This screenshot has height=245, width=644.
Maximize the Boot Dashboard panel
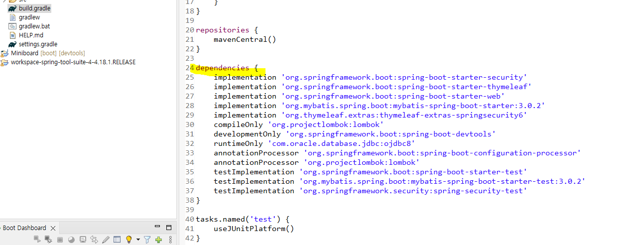point(169,228)
